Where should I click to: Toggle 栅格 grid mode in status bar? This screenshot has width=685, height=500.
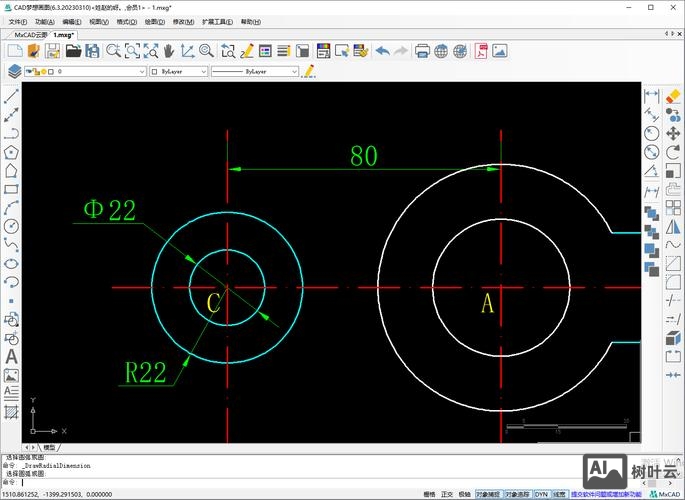[x=429, y=494]
